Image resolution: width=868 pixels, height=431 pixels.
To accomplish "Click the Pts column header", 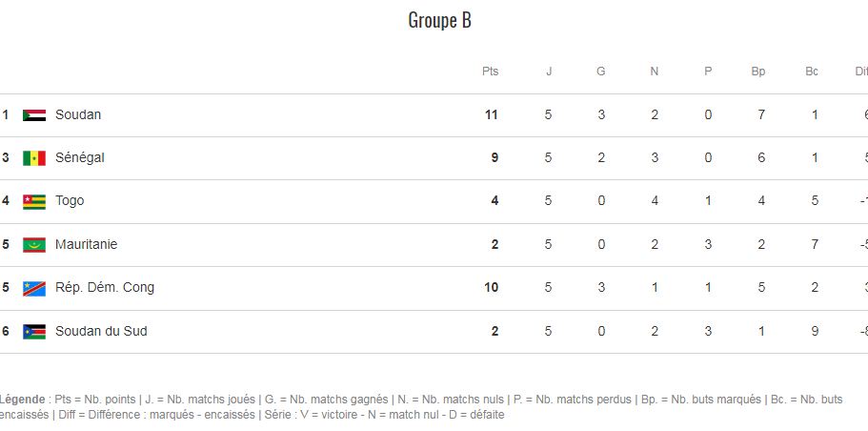I will coord(491,72).
